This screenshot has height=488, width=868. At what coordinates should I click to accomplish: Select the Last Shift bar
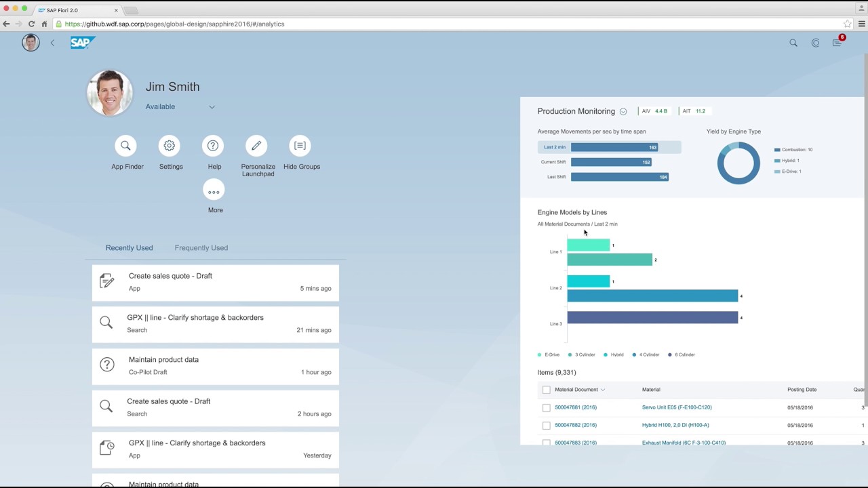coord(620,177)
